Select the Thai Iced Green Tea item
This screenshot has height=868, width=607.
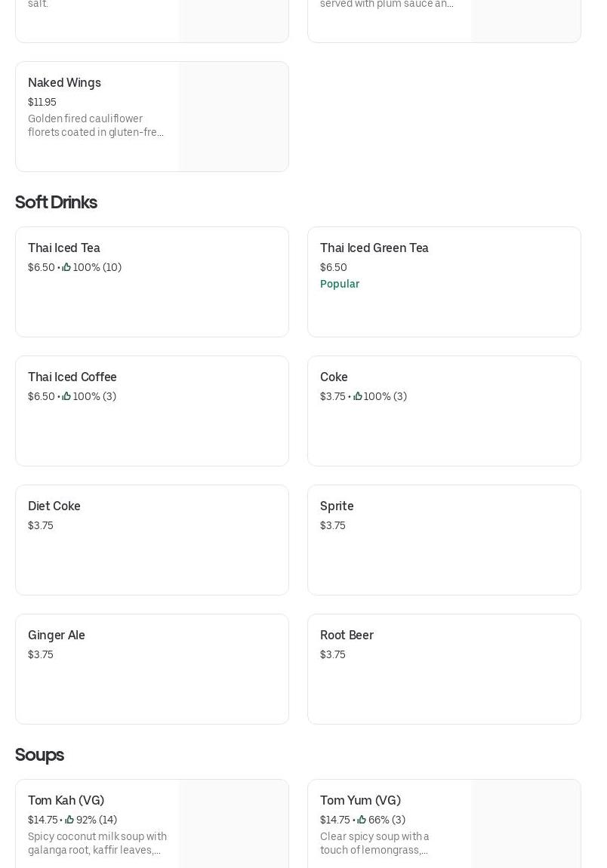point(444,309)
